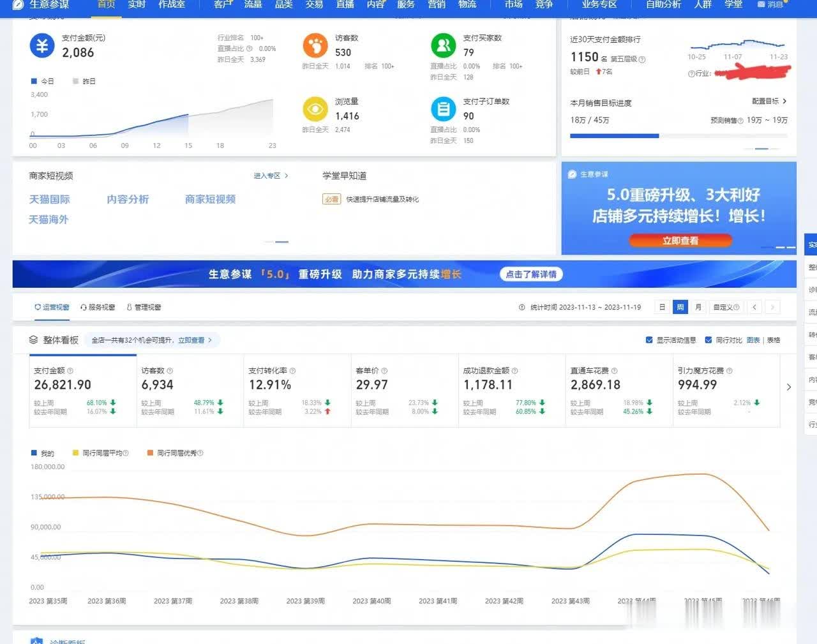Click the 支付子订单数 document icon

[443, 109]
